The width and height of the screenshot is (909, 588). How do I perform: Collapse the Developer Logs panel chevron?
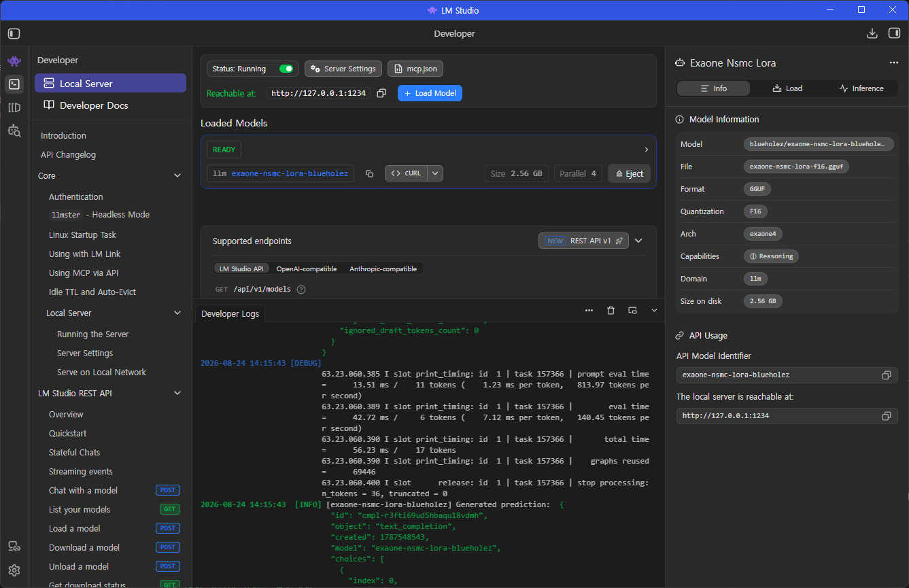[654, 310]
